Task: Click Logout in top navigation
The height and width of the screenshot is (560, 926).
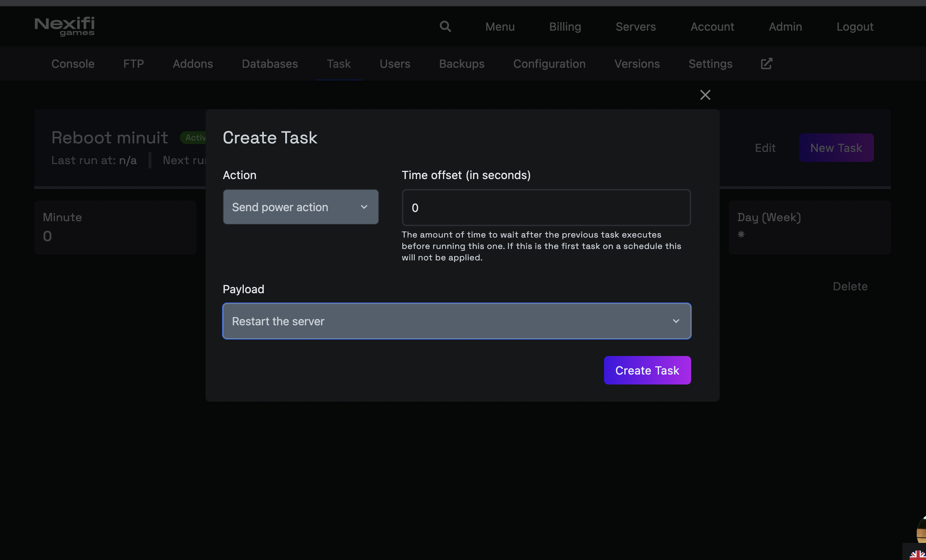Action: coord(855,26)
